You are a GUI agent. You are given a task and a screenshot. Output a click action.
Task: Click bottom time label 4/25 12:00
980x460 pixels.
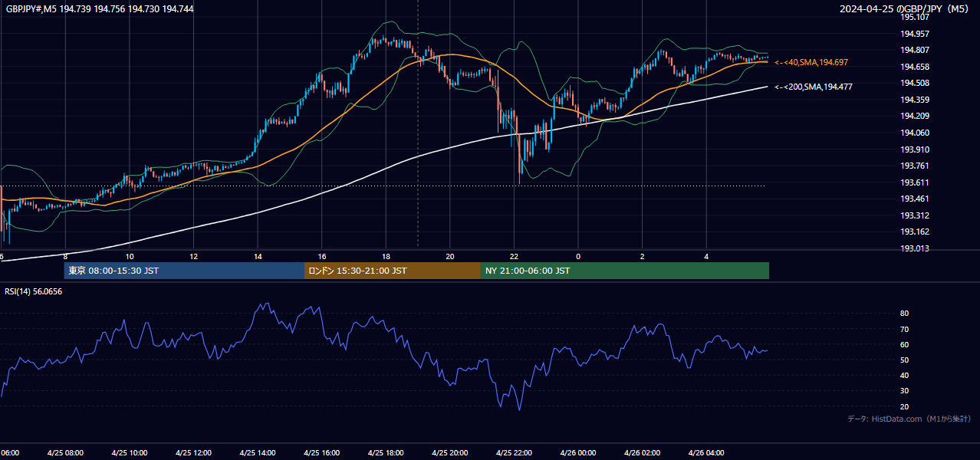[193, 453]
